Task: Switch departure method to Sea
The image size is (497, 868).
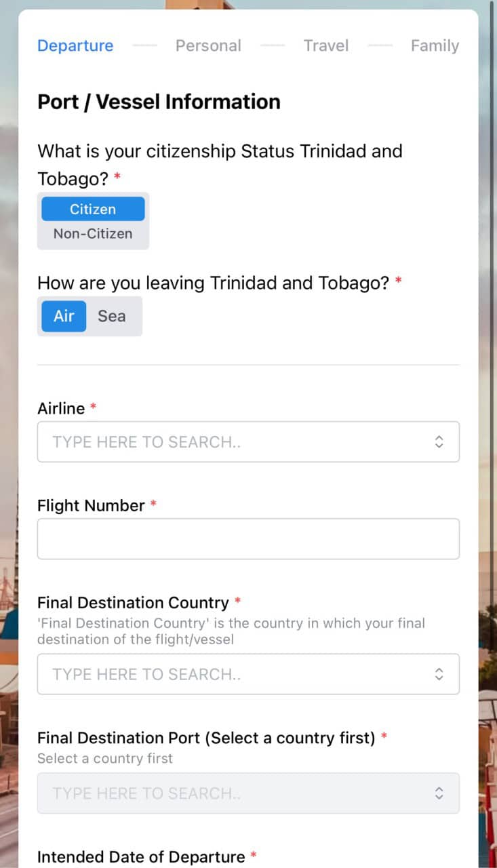Action: pos(111,316)
